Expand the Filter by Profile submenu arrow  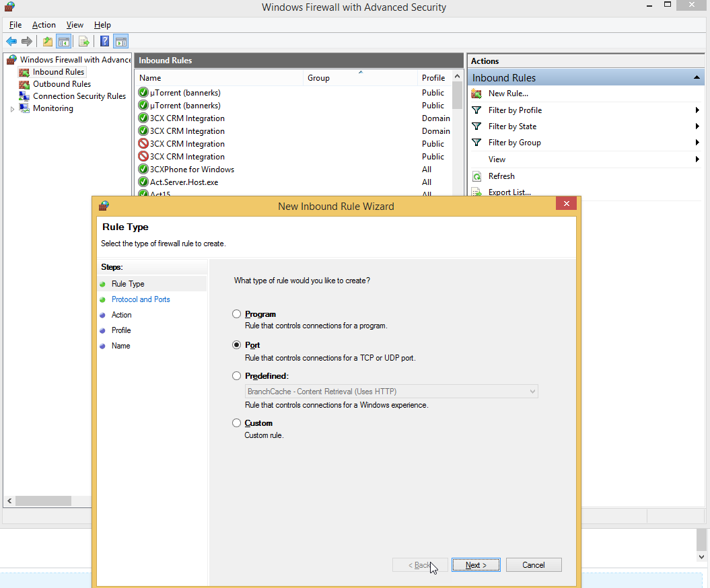pos(697,110)
